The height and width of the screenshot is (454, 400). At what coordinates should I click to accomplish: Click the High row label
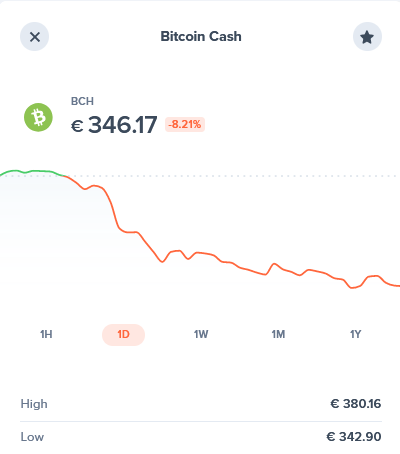point(34,404)
